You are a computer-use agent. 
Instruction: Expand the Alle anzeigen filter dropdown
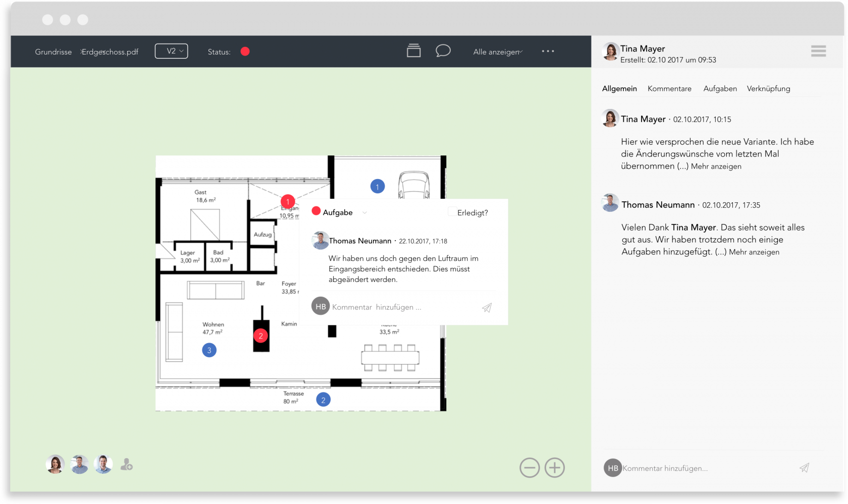[x=498, y=52]
